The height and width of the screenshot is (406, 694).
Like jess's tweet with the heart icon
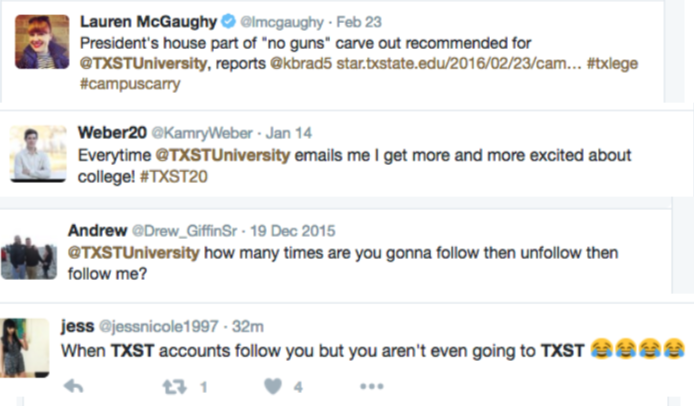point(273,387)
